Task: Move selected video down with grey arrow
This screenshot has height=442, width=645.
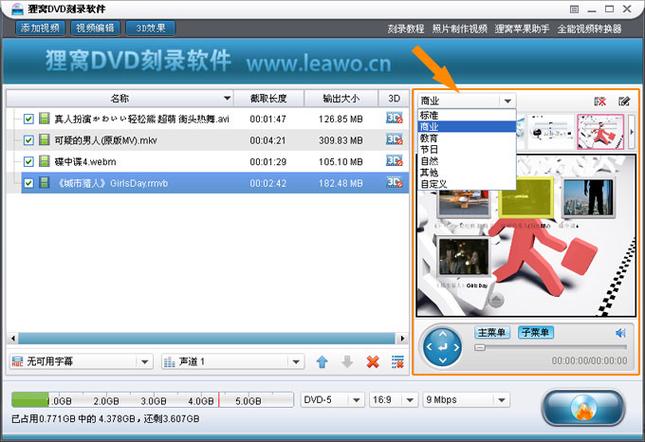Action: coord(347,362)
